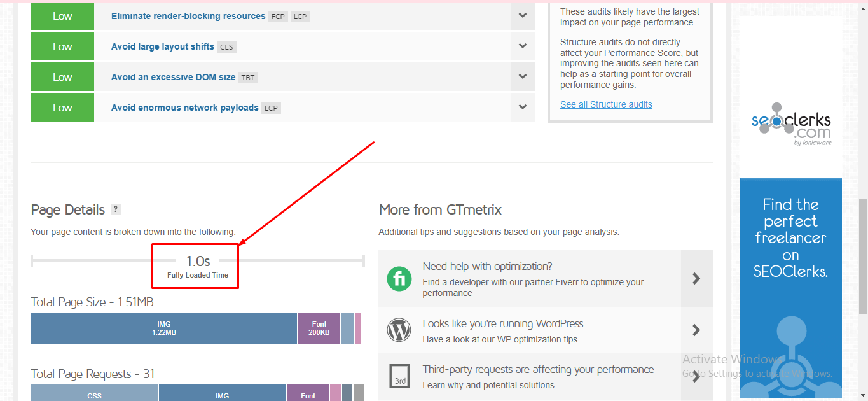Expand 'Eliminate render-blocking resources' audit chevron

click(x=522, y=15)
